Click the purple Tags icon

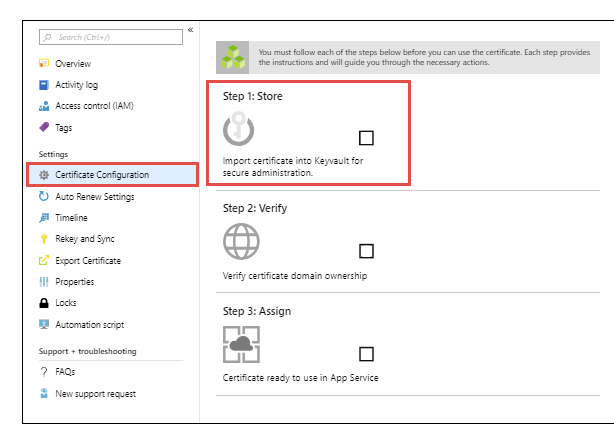point(44,127)
